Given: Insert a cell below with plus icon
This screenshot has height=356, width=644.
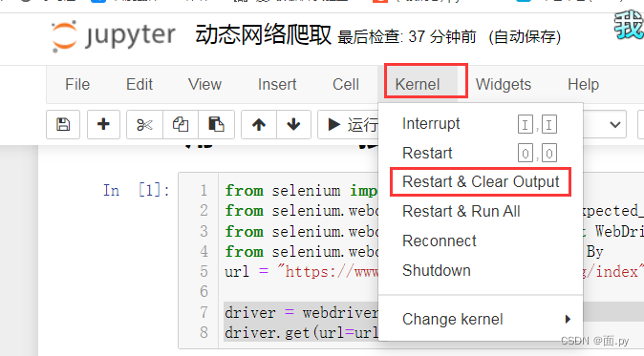Looking at the screenshot, I should [x=103, y=124].
